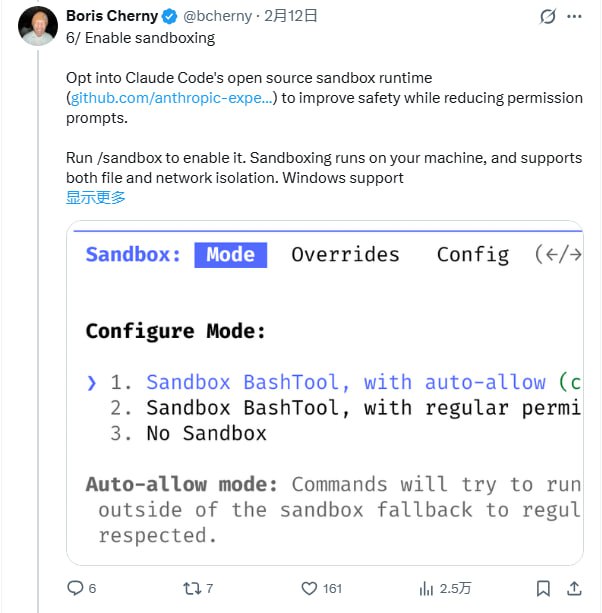602x613 pixels.
Task: Click the blue verified badge
Action: click(171, 17)
